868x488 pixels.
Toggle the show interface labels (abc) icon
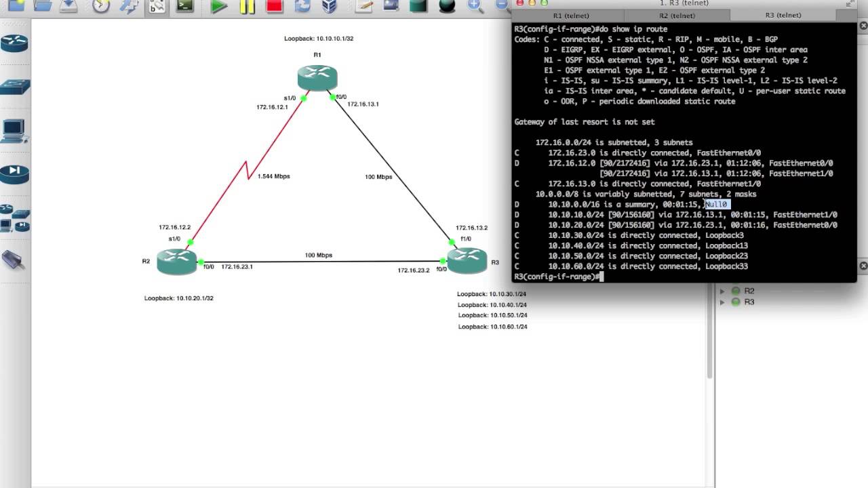tap(157, 6)
